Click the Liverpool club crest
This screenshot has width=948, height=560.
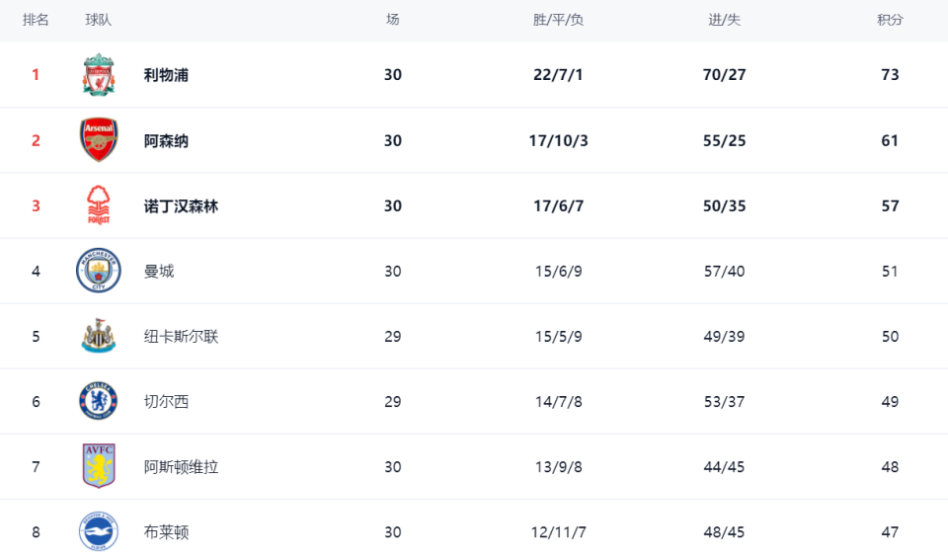click(99, 74)
